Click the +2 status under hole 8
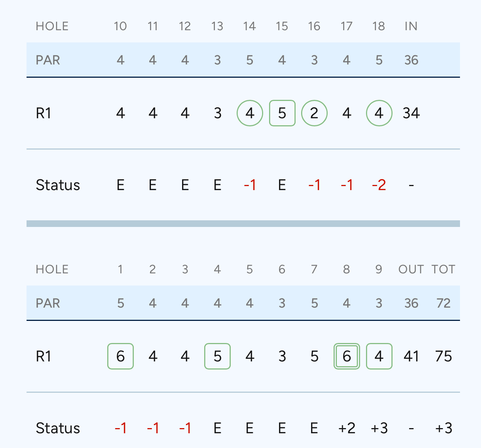This screenshot has height=448, width=481. coord(347,428)
